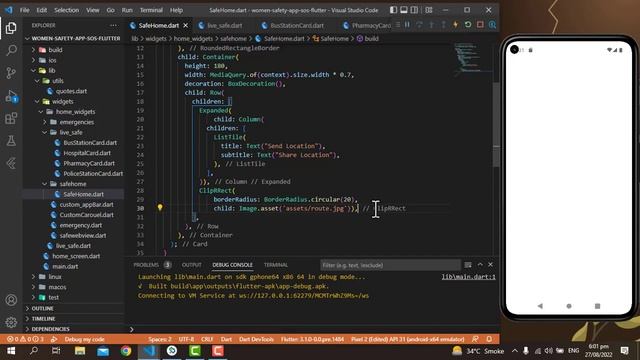Click the errors and warnings status item
The image size is (640, 360).
coord(25,339)
